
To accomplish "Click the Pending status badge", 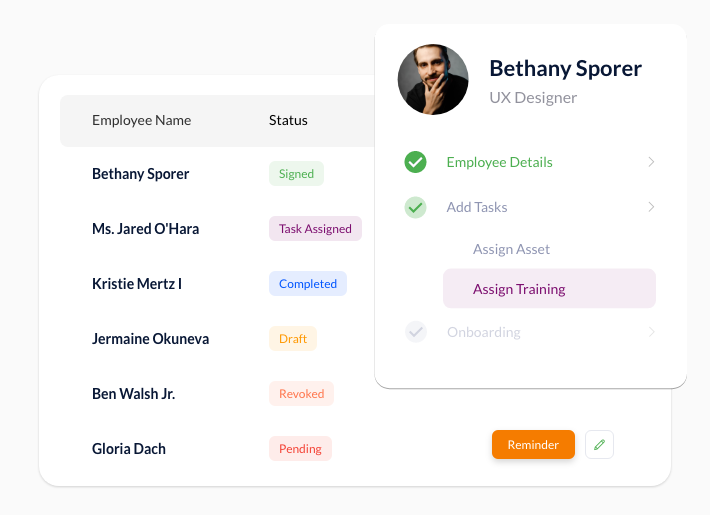I will coord(300,448).
